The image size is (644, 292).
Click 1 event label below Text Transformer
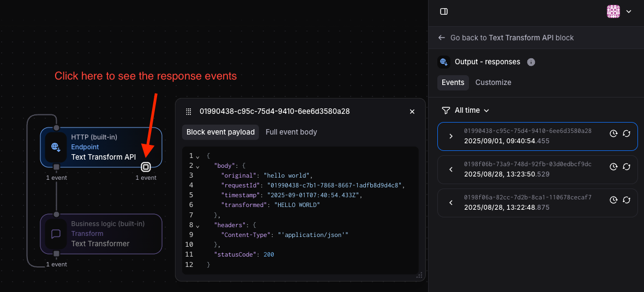pos(57,265)
